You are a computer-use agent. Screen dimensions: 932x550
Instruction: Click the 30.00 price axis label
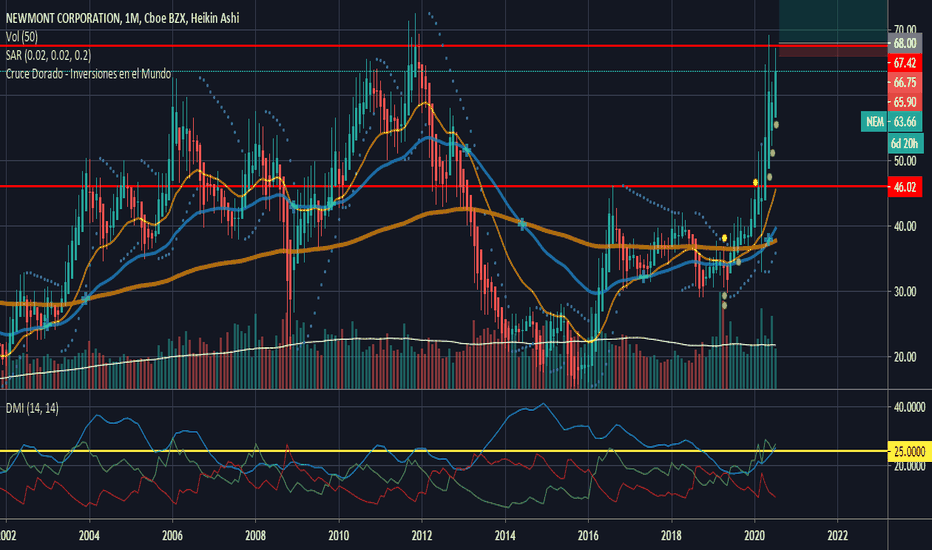pos(905,291)
